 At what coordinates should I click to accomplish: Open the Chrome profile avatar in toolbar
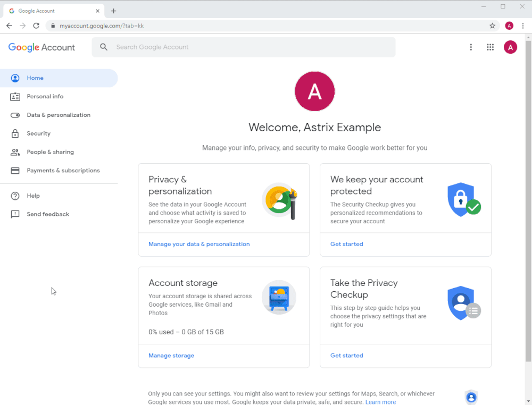[509, 26]
